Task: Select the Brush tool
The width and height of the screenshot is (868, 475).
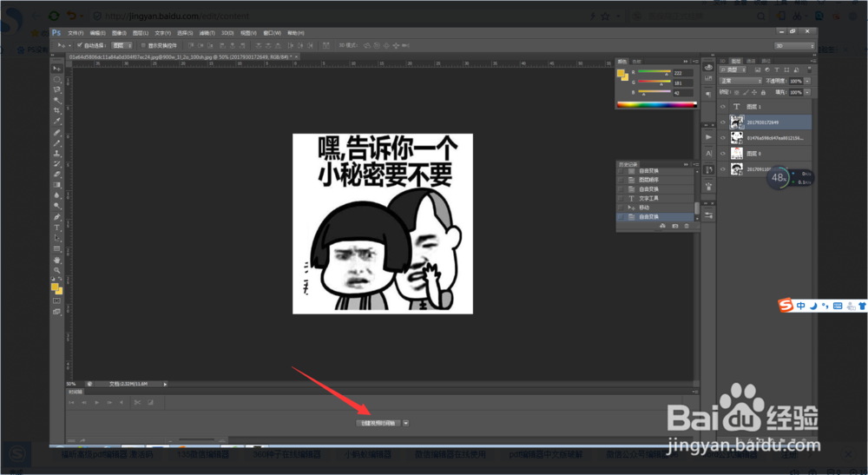Action: click(x=57, y=143)
